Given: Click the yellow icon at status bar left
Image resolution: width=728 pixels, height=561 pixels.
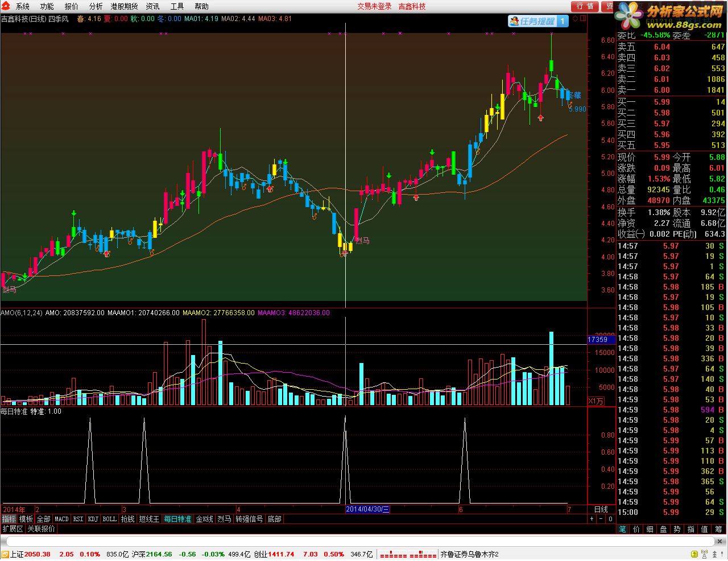Looking at the screenshot, I should point(5,554).
